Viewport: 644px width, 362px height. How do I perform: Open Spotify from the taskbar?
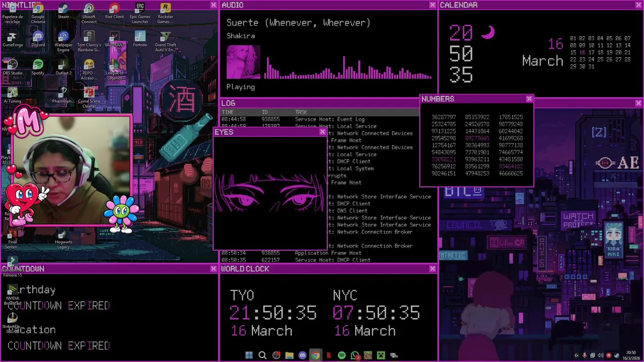[x=342, y=355]
